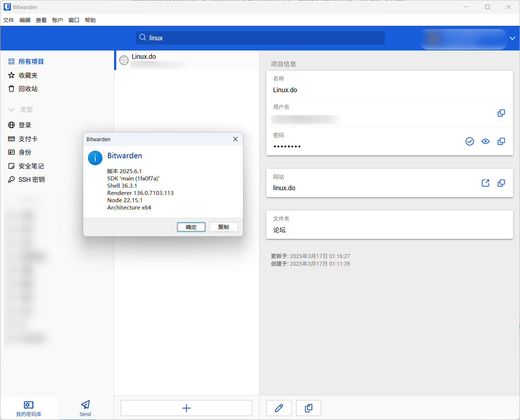Edit the item with the pencil icon
This screenshot has height=420, width=520.
click(x=279, y=408)
